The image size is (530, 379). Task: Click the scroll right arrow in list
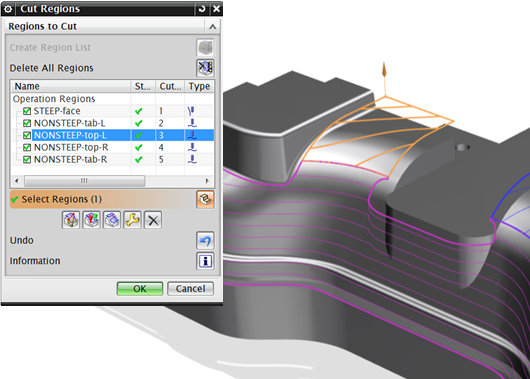[x=207, y=181]
